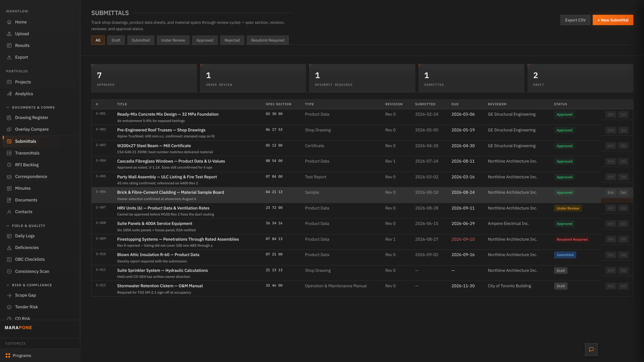Screen dimensions: 644x362
Task: Click the Upload tray icon
Action: pos(9,34)
